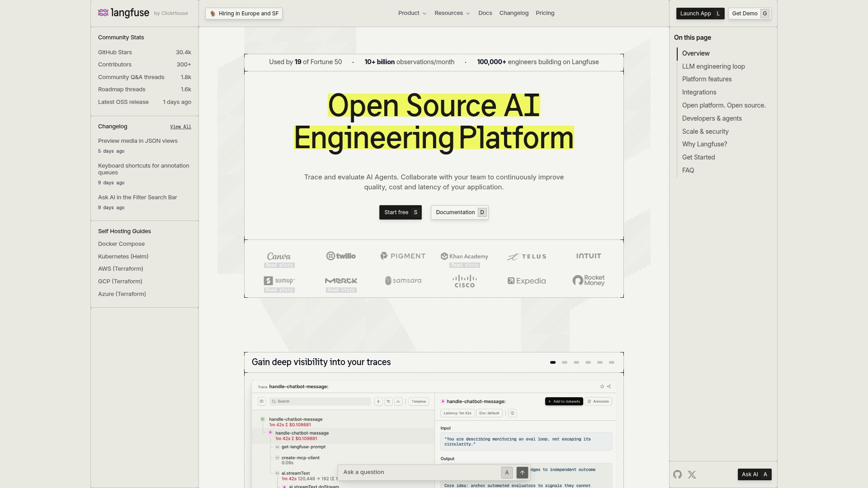Click the download icon in trace toolbar

[398, 401]
